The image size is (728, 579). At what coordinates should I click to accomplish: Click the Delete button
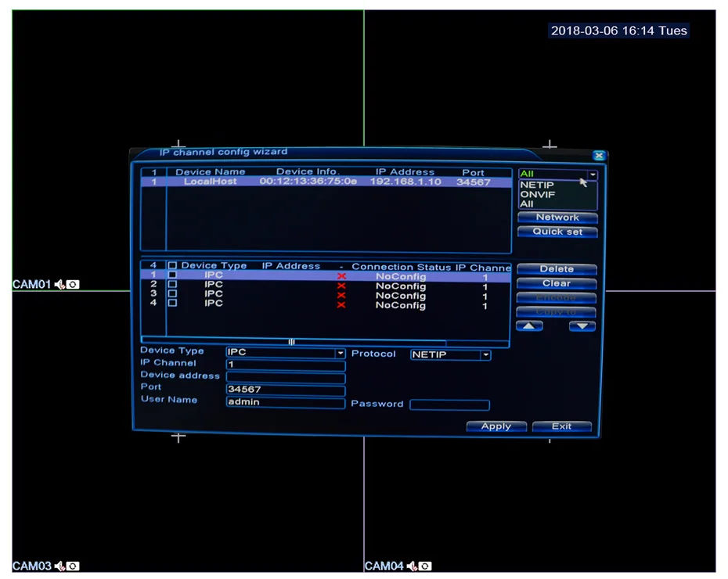coord(557,269)
